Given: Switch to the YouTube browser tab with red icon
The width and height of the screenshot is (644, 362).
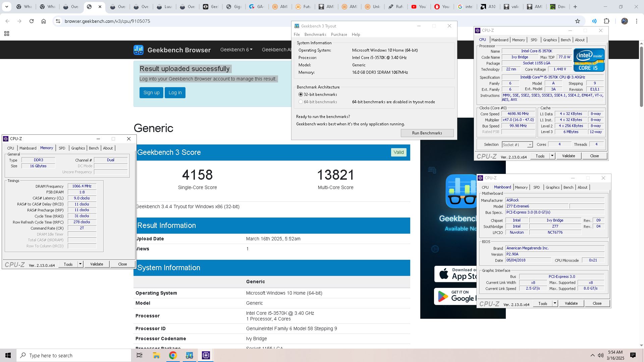Looking at the screenshot, I should tap(418, 7).
